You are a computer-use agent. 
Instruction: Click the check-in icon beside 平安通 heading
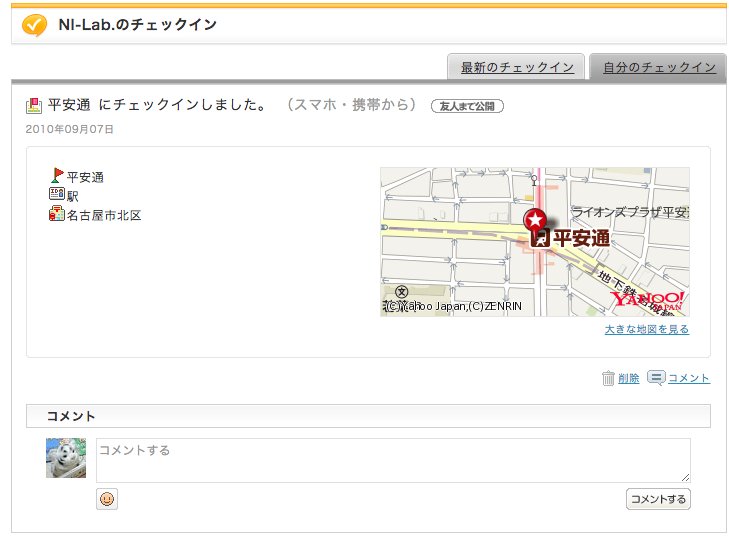(x=34, y=105)
